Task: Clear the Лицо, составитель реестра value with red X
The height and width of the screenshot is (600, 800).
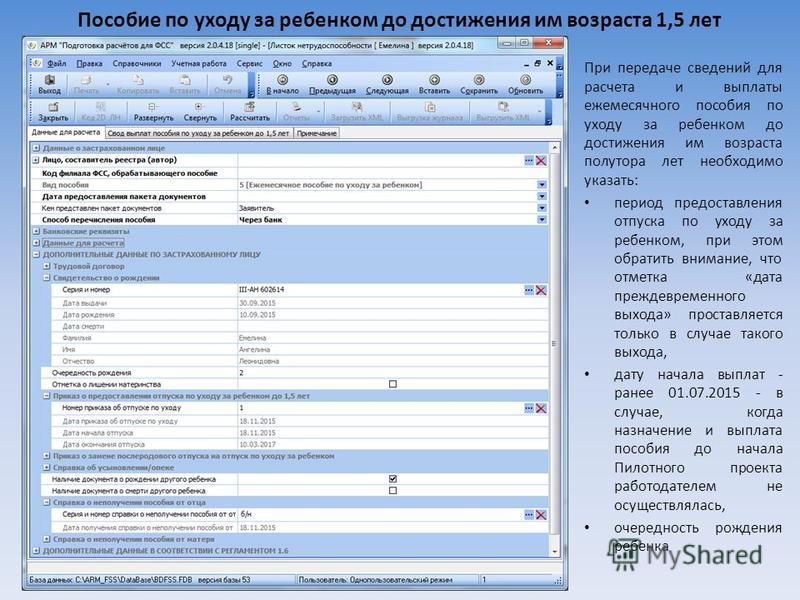Action: tap(541, 161)
